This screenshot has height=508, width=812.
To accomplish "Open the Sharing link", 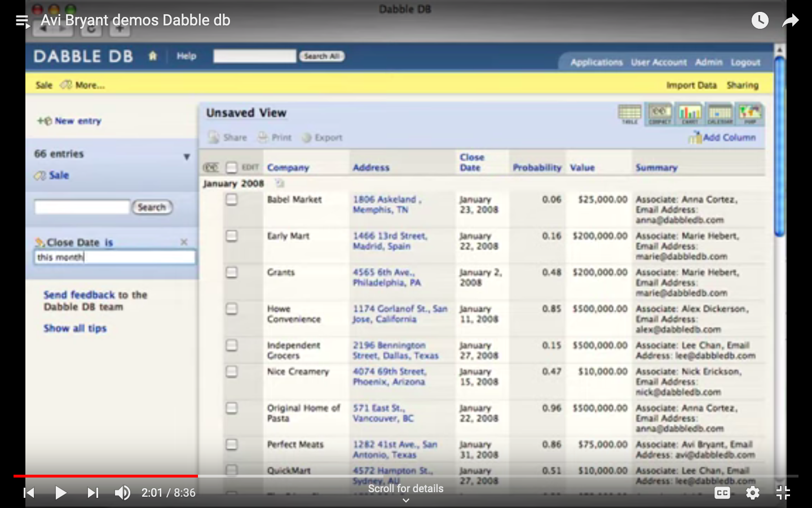I will point(743,85).
